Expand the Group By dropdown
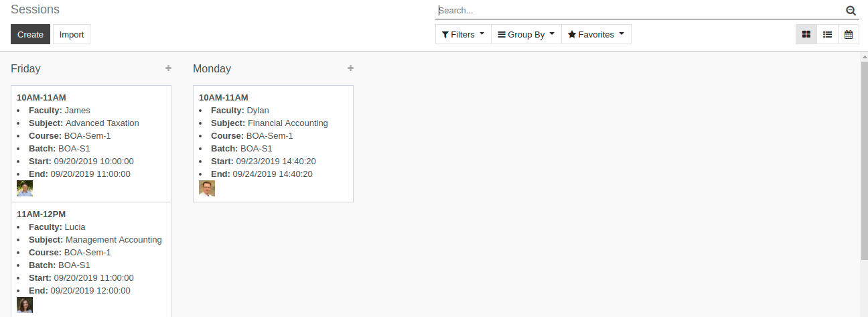868x317 pixels. coord(526,35)
